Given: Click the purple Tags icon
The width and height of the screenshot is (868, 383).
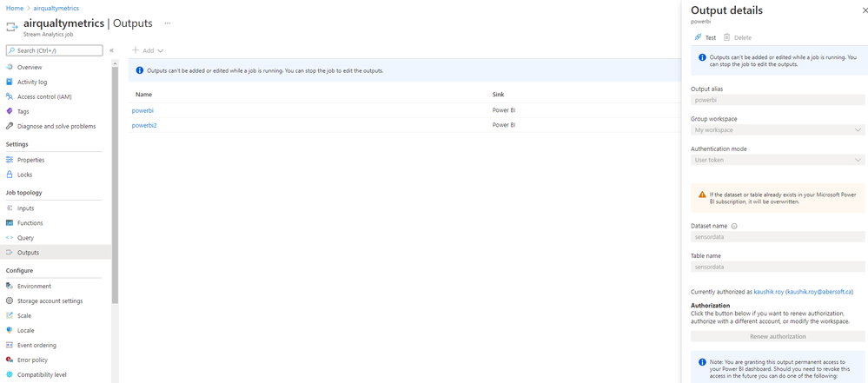Looking at the screenshot, I should pos(9,111).
